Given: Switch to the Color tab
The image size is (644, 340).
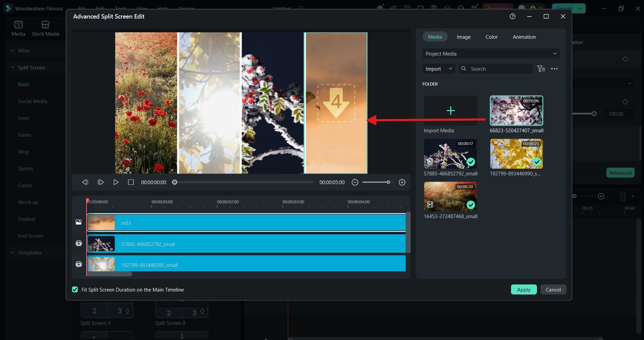Looking at the screenshot, I should coord(492,37).
